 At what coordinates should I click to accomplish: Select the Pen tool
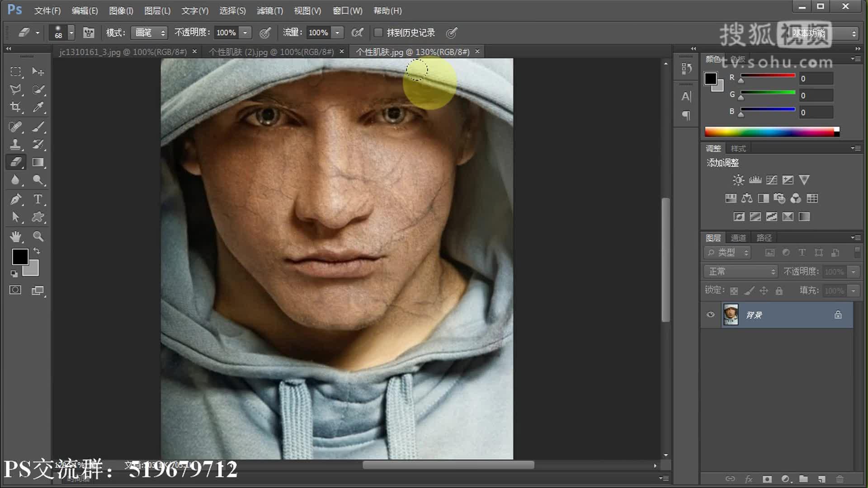click(15, 199)
